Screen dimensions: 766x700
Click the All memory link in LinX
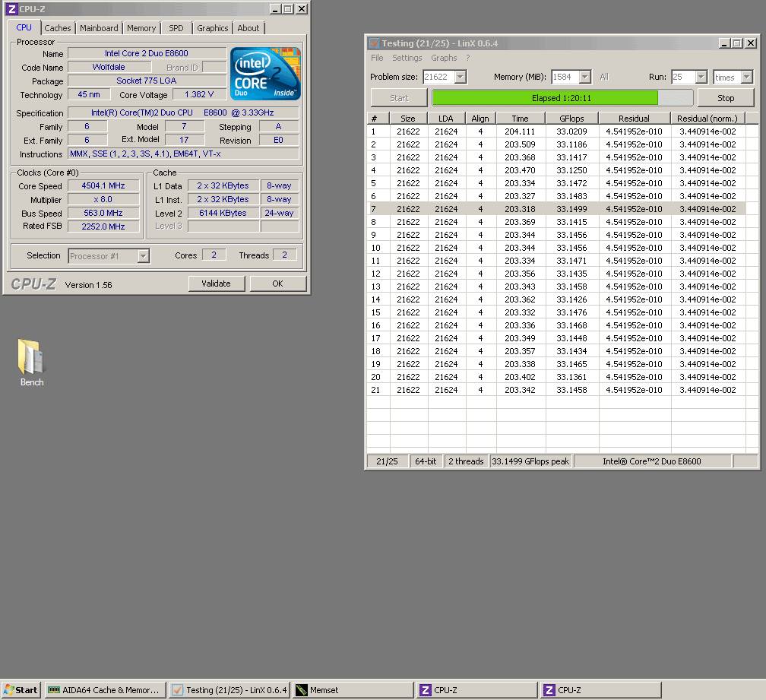click(x=604, y=77)
